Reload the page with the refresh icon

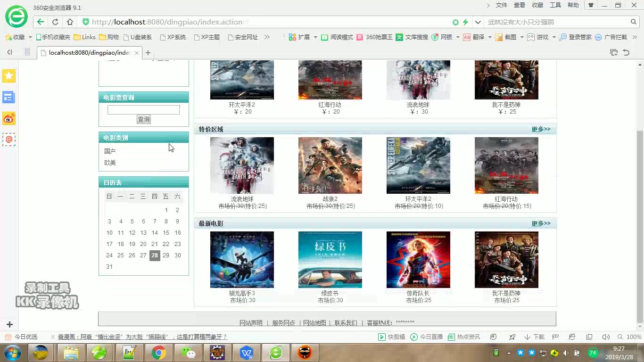55,22
